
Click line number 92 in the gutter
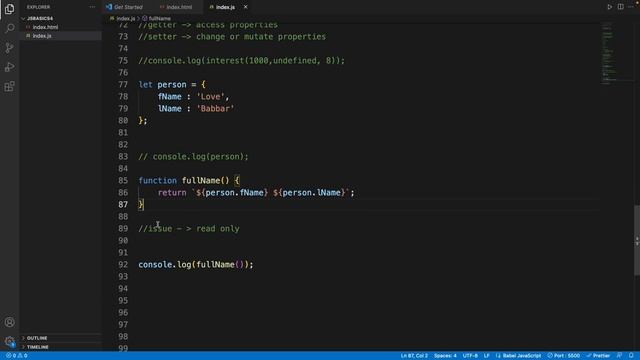123,264
